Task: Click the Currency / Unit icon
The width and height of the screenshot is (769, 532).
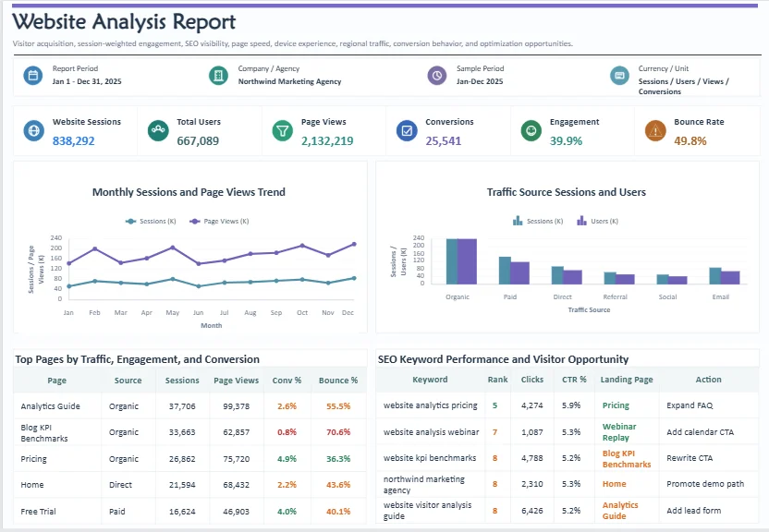Action: (x=619, y=76)
